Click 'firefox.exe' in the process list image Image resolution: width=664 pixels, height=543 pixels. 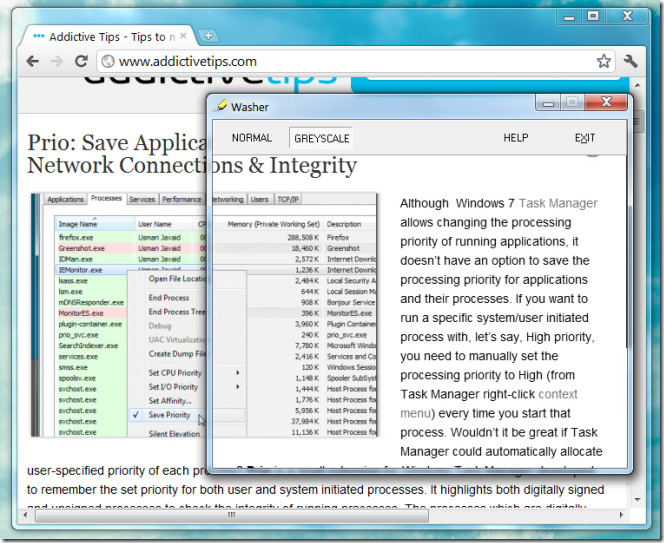76,237
